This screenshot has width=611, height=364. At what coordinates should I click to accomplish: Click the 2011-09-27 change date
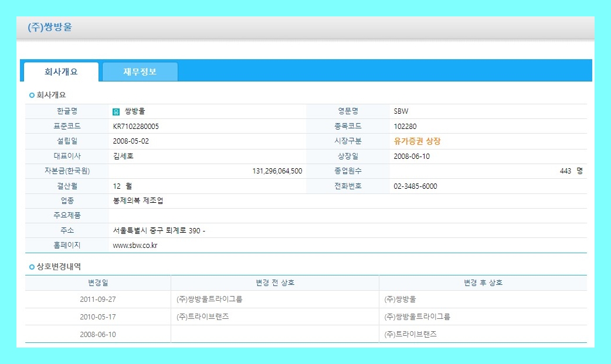pos(98,300)
